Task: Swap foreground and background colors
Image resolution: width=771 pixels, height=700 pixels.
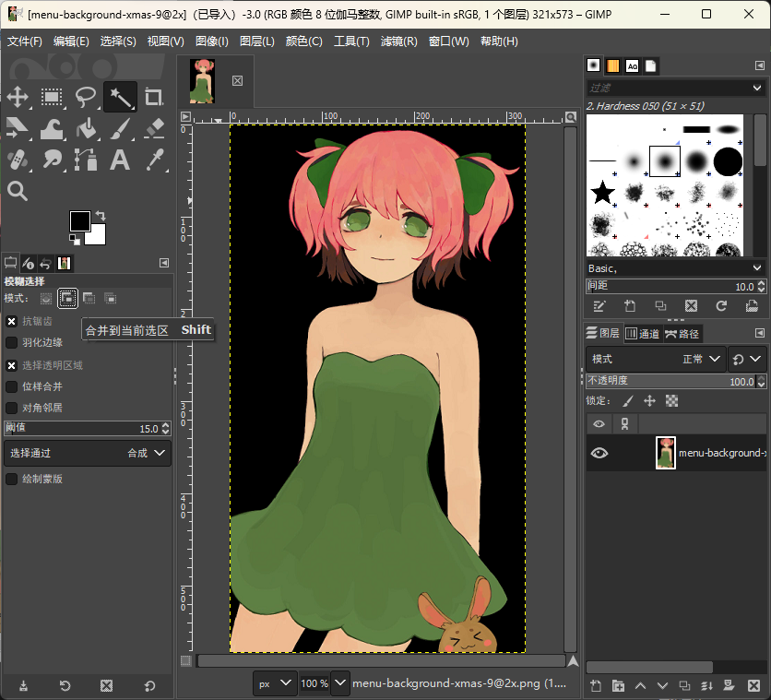Action: tap(101, 215)
